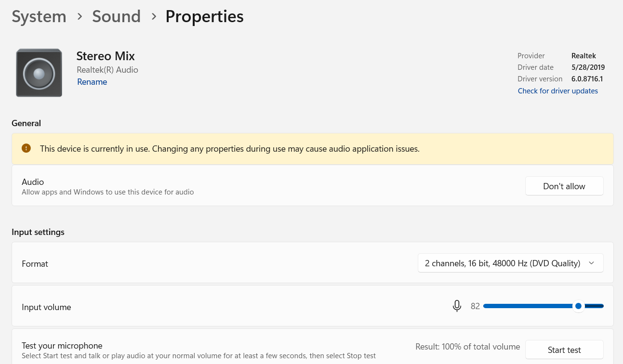Expand the format list using the arrow
The width and height of the screenshot is (623, 364).
(x=592, y=263)
